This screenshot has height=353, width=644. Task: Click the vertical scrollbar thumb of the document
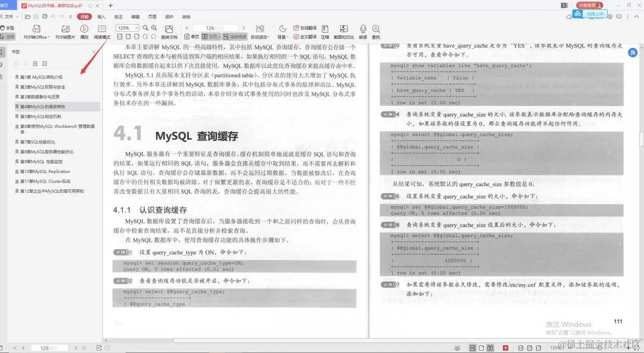[641, 139]
